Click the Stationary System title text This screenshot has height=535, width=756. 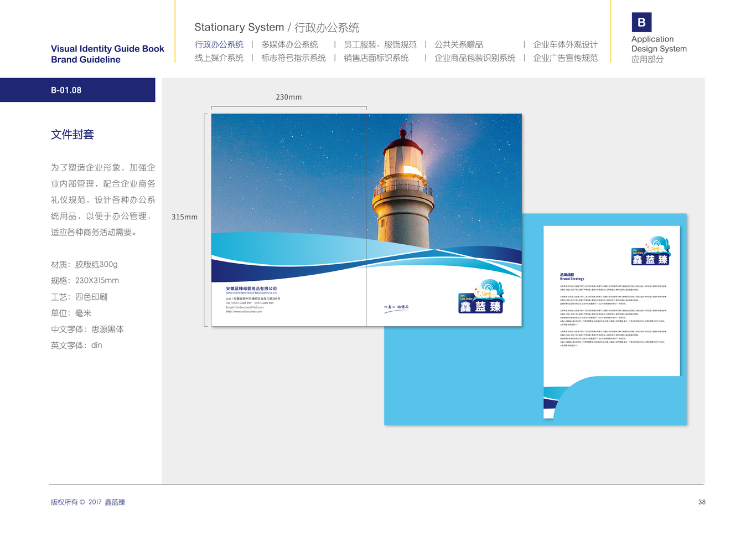click(x=239, y=27)
